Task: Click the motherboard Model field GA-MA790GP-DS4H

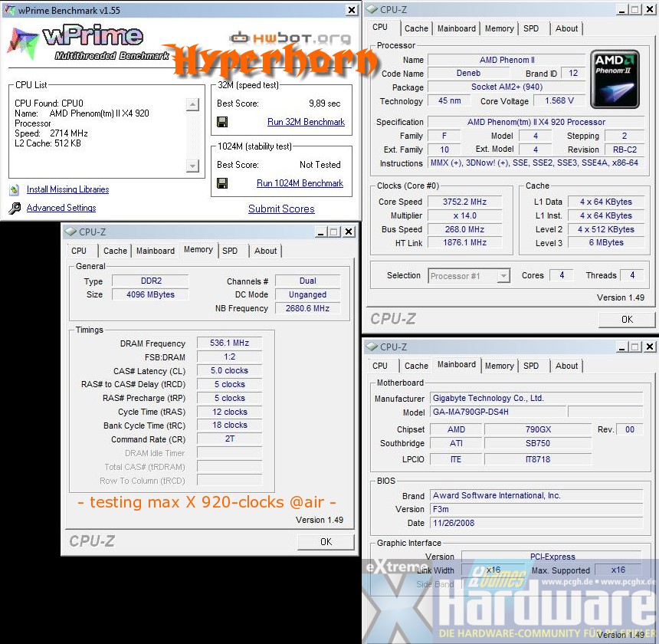Action: click(x=498, y=412)
